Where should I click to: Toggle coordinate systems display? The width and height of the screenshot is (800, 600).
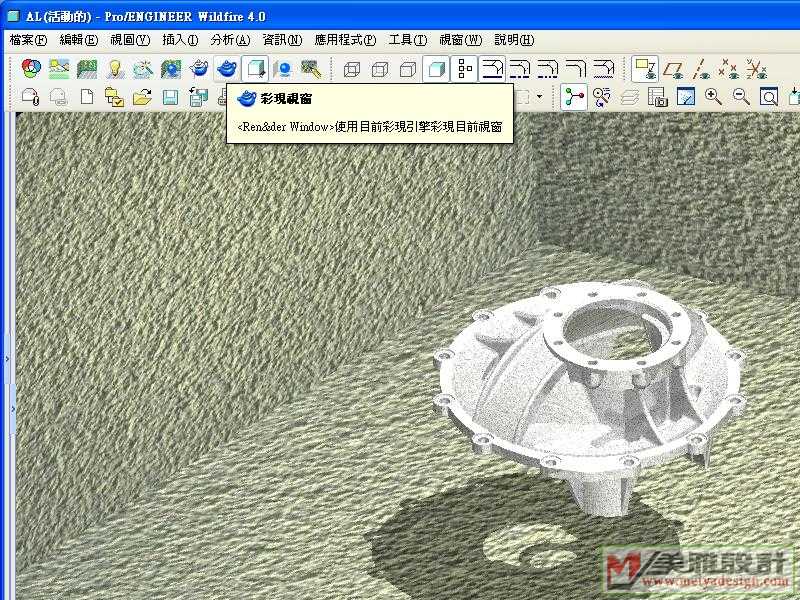coord(757,69)
